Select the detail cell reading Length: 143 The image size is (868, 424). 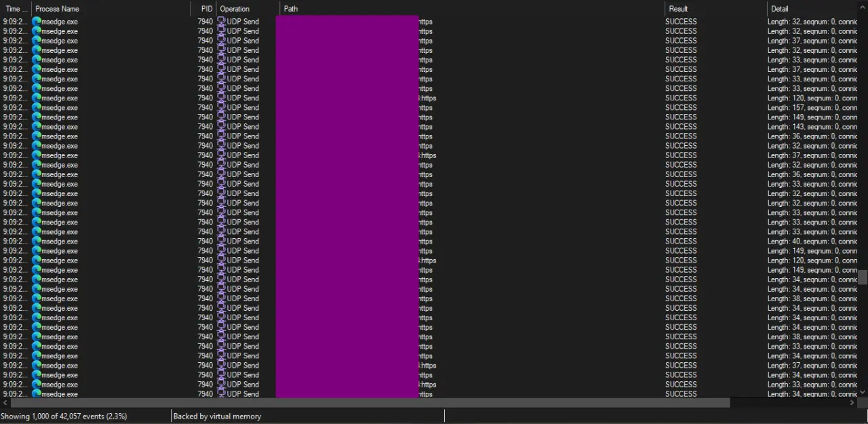click(x=812, y=126)
